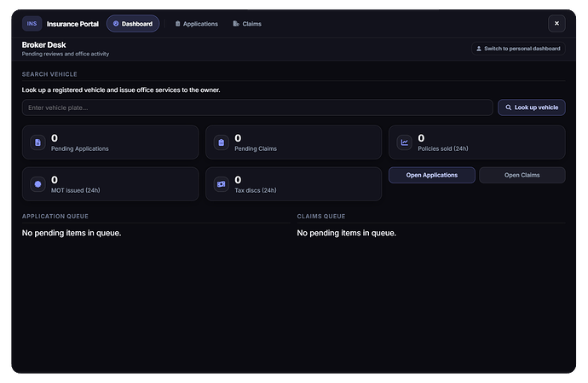The image size is (588, 383).
Task: Click the Search Vehicle heading
Action: click(49, 74)
